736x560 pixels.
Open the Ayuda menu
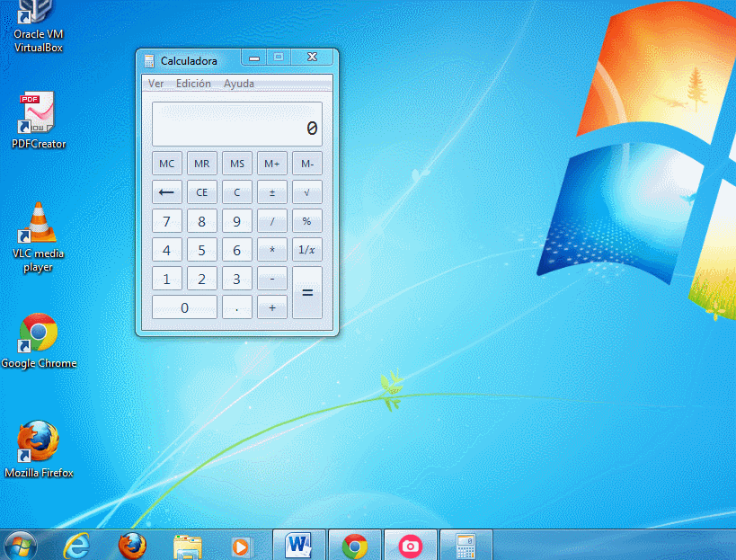[239, 84]
